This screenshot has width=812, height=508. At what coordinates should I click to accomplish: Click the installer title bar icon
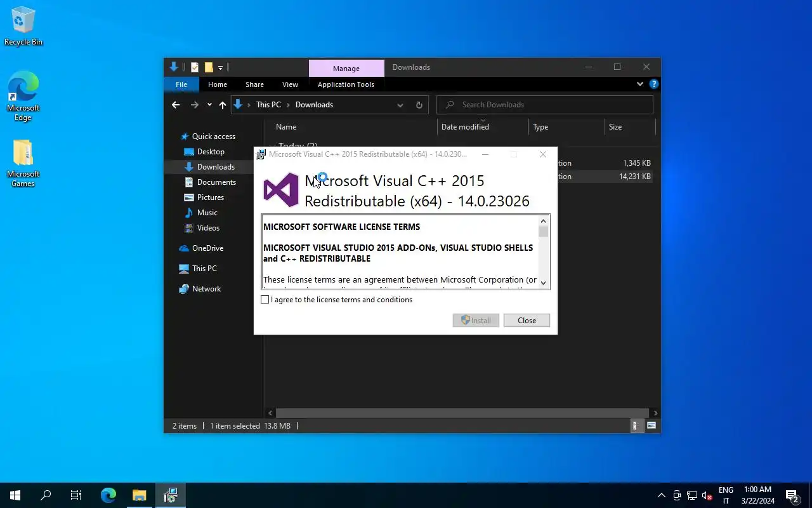(261, 154)
